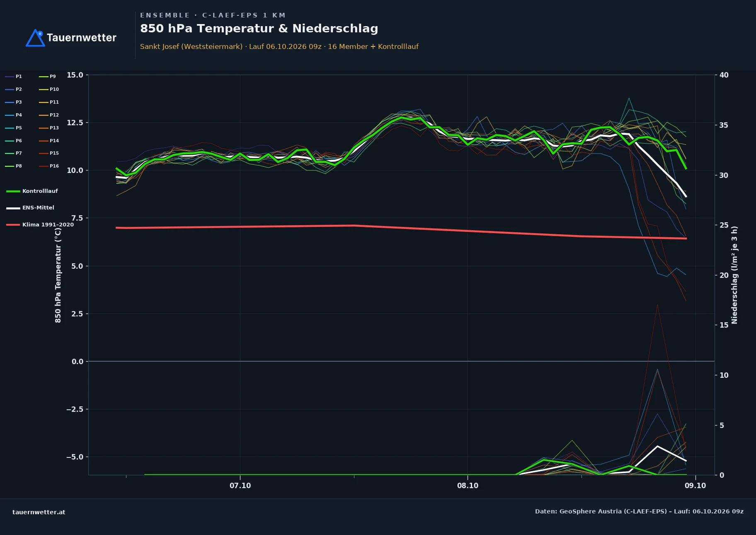This screenshot has width=756, height=535.
Task: Click the ENS-Mittel legend label
Action: point(38,208)
